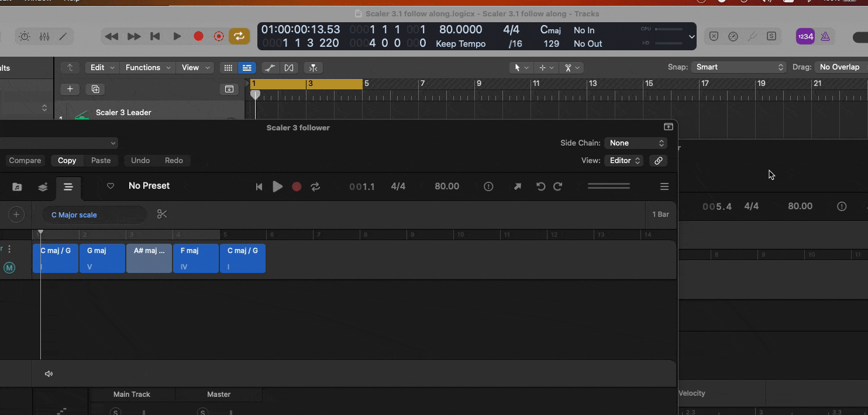Rewind using Logic transport
The width and height of the screenshot is (868, 415).
(x=111, y=36)
